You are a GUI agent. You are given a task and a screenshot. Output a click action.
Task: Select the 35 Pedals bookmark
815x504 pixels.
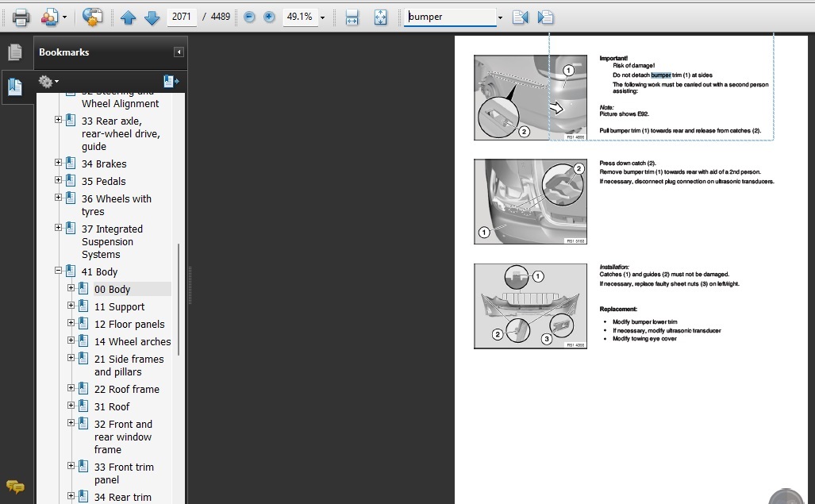(x=103, y=181)
